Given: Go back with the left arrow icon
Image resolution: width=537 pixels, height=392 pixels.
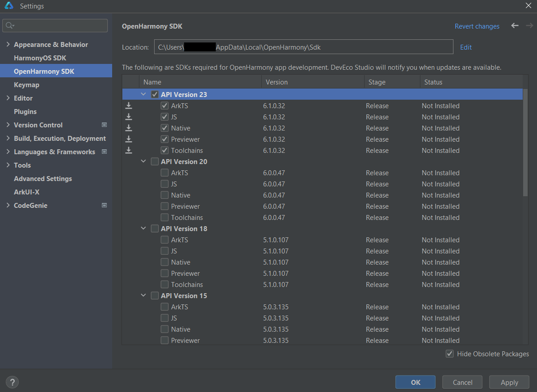Looking at the screenshot, I should (515, 26).
